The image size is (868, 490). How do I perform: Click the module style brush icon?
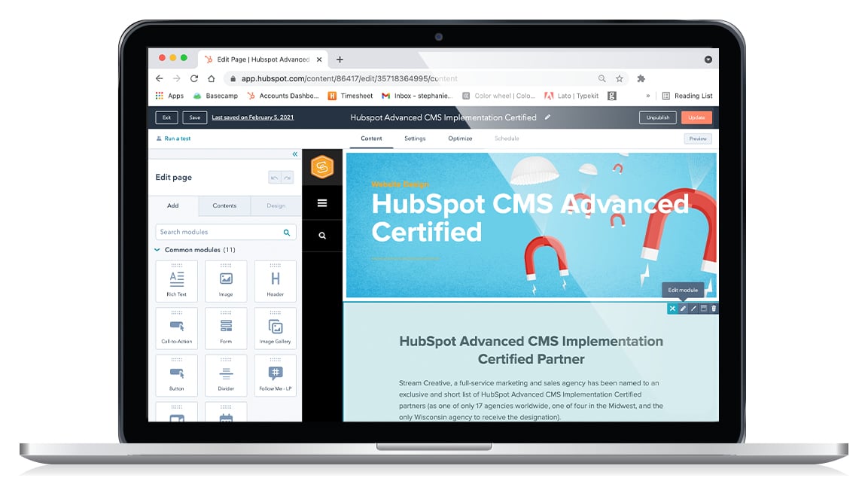(693, 309)
